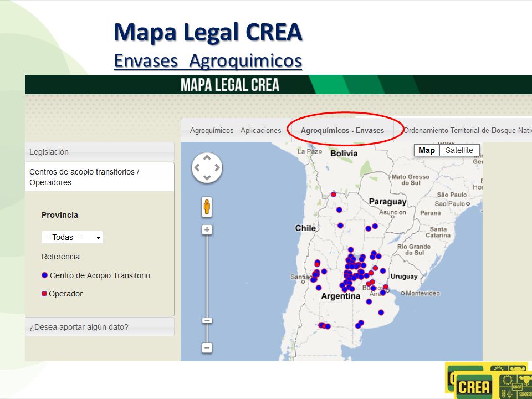Viewport: 532px width, 399px height.
Task: Click the Chile label on map
Action: 305,228
